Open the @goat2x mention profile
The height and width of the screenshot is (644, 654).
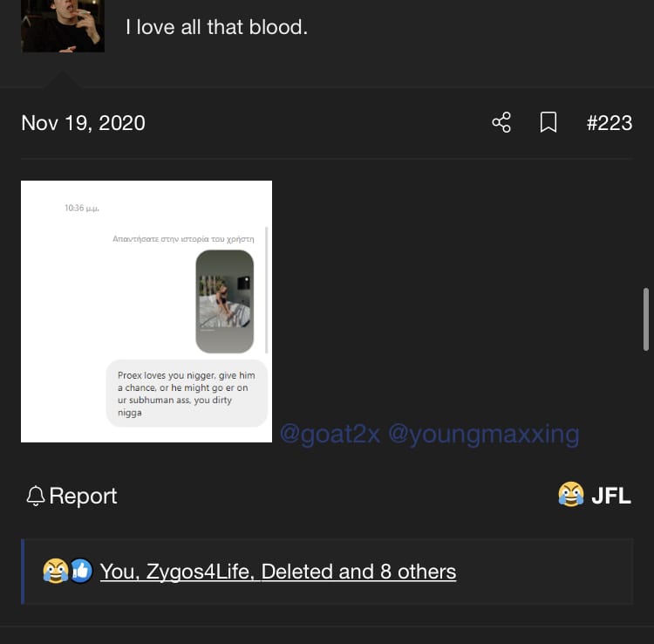point(330,435)
